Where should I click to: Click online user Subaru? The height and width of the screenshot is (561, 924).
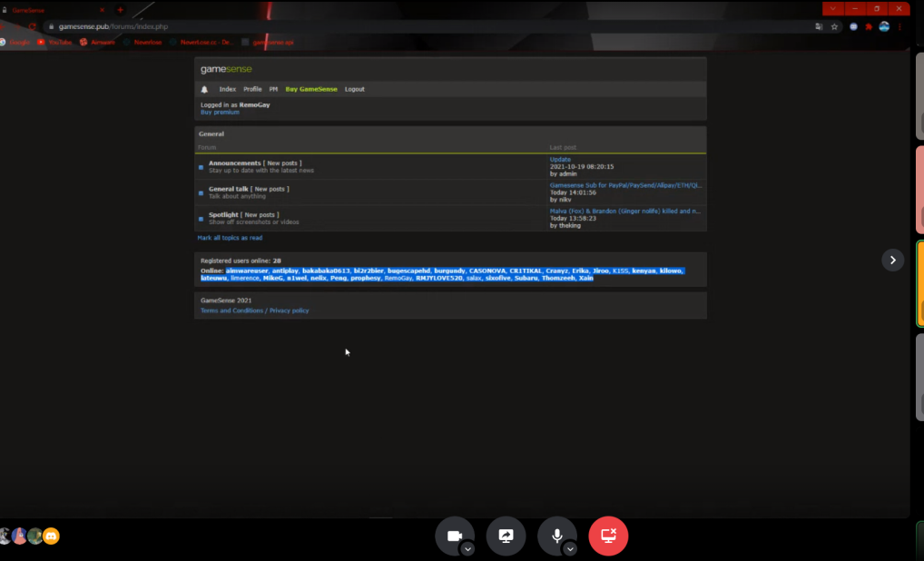click(526, 278)
